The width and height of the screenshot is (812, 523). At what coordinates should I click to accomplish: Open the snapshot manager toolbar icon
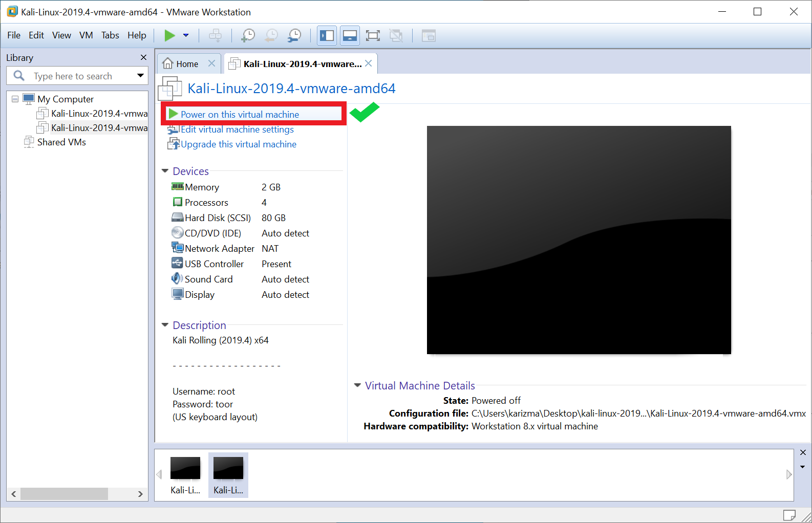pyautogui.click(x=294, y=35)
